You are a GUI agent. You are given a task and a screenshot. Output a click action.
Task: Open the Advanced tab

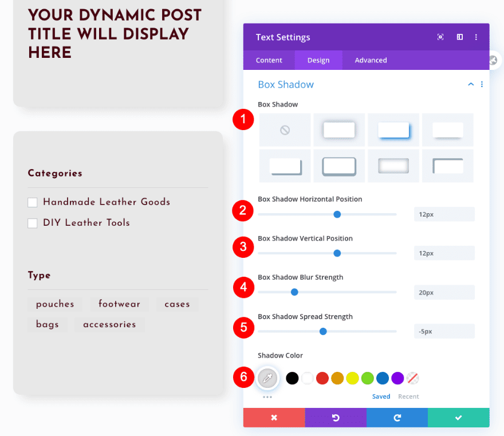371,60
